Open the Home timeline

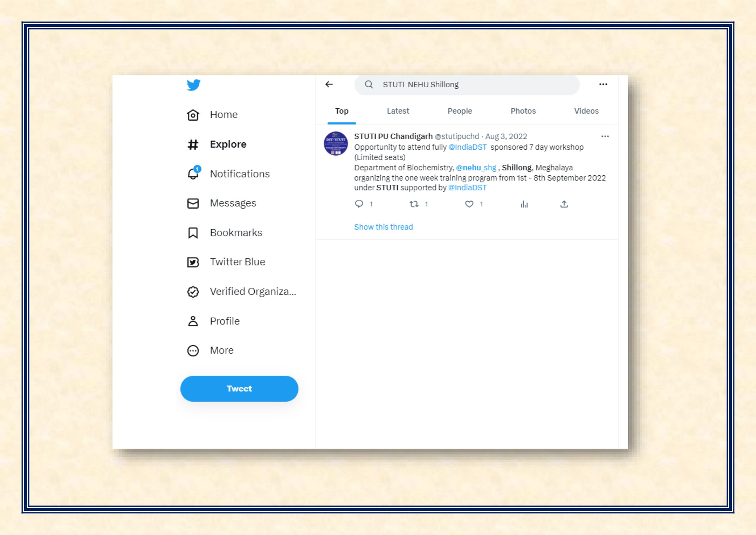[x=212, y=115]
